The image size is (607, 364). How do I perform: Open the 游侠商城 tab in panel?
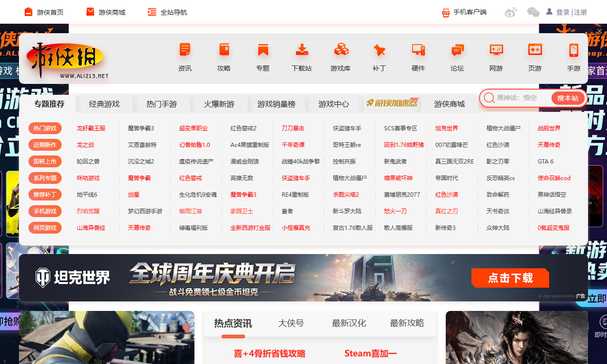pos(450,104)
